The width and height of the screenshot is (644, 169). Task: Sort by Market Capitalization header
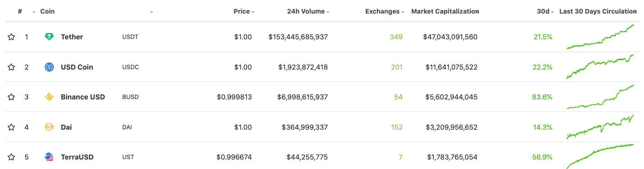[x=445, y=11]
